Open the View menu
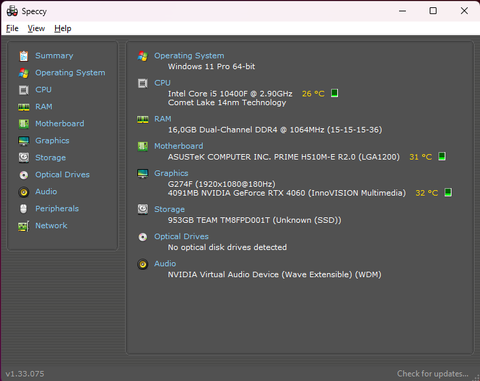The width and height of the screenshot is (480, 381). click(x=36, y=29)
